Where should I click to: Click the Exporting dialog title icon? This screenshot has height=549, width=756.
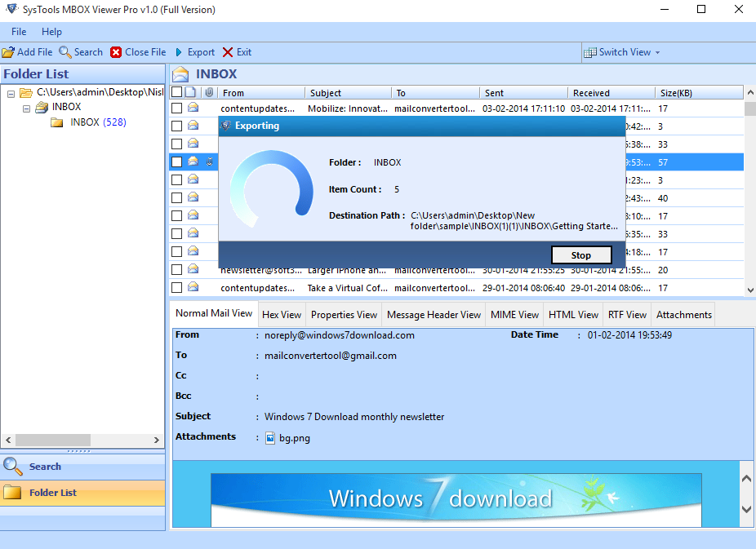pos(225,126)
